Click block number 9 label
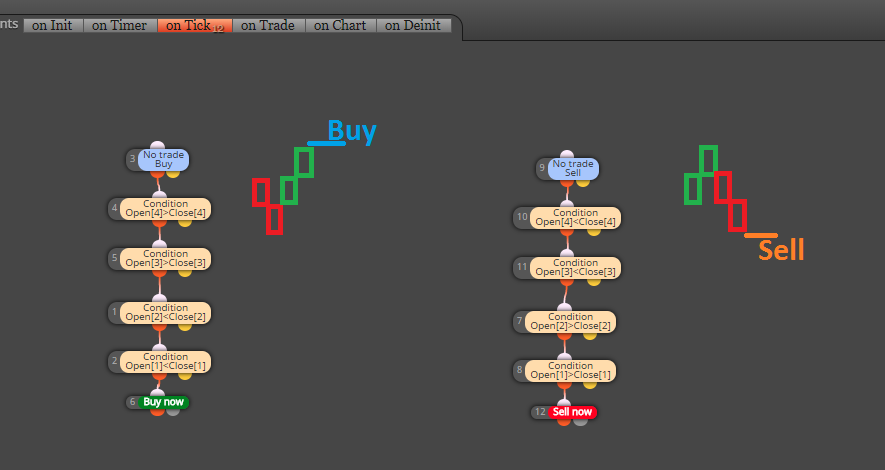Screen dimensions: 885x470 coord(542,168)
